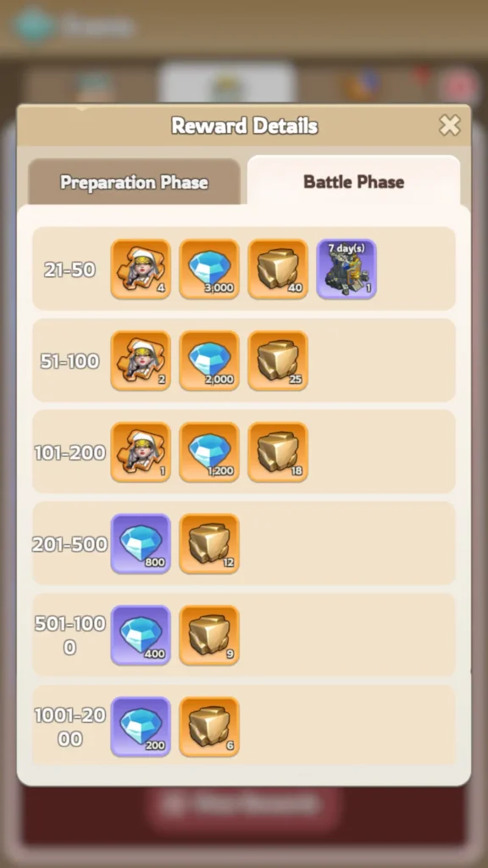Tap the blurred View Rewards button below
The image size is (488, 868).
coord(243,804)
